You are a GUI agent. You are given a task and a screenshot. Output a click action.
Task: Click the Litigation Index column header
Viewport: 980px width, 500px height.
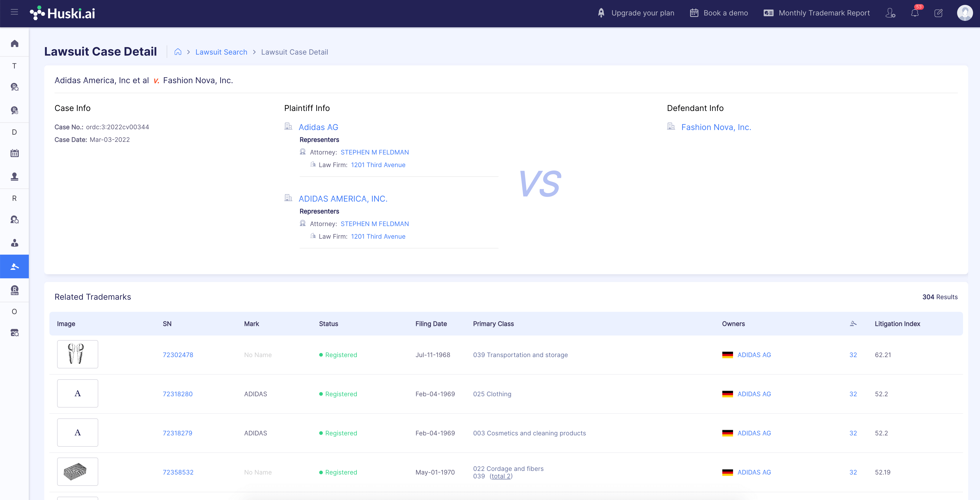tap(897, 324)
